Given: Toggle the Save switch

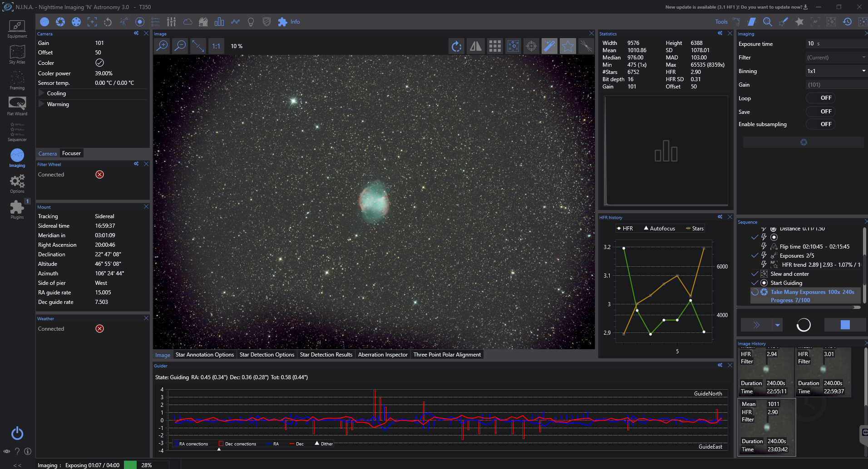Looking at the screenshot, I should [x=820, y=112].
